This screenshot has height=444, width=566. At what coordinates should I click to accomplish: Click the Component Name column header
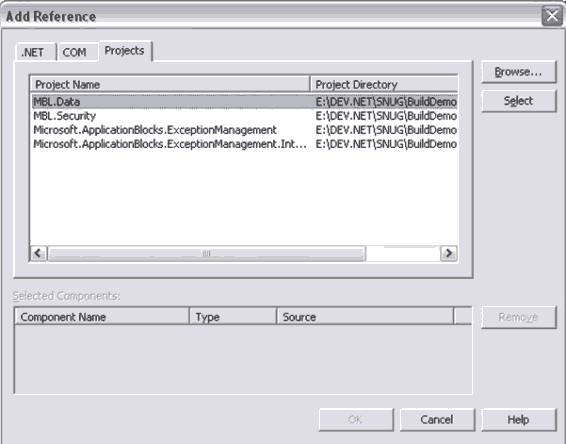click(102, 317)
